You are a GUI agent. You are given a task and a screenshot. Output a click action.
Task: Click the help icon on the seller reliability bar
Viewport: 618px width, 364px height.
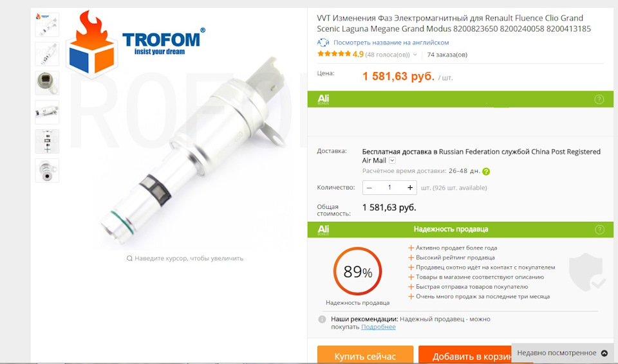599,230
